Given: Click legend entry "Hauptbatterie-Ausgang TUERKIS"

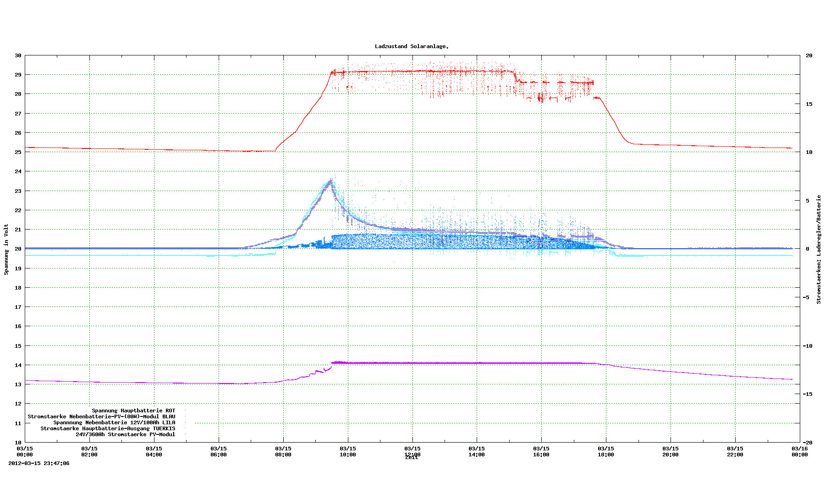Looking at the screenshot, I should (x=108, y=428).
